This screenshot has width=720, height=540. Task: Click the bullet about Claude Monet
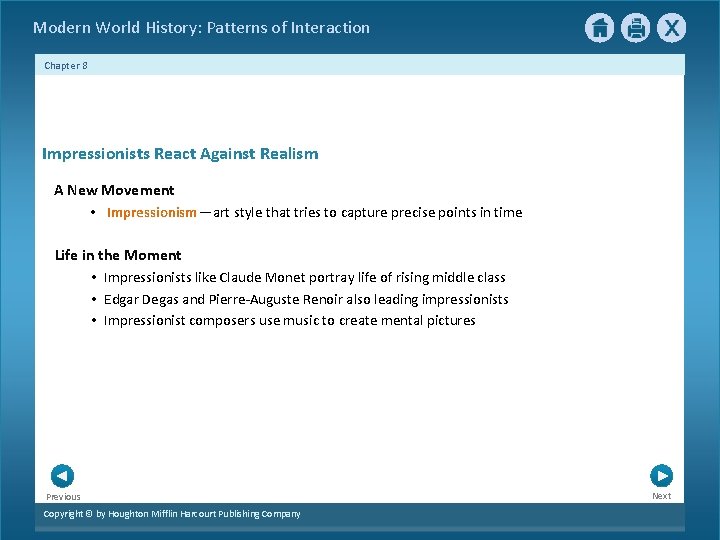[x=304, y=277]
